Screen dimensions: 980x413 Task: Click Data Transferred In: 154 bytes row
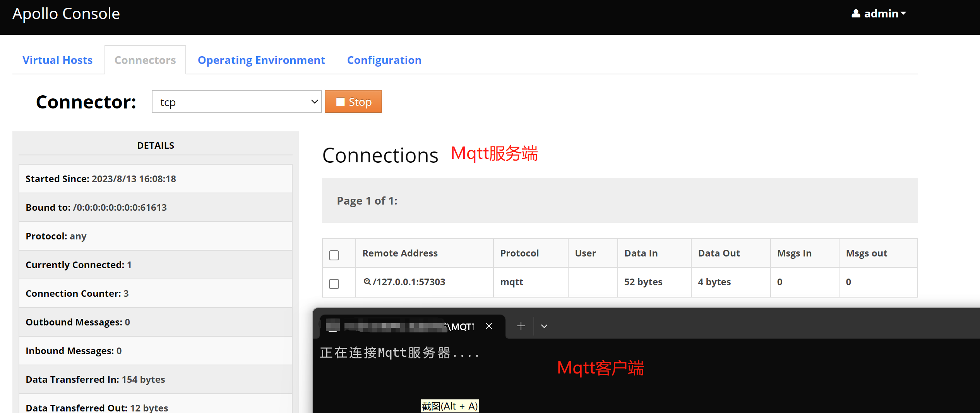[x=156, y=379]
